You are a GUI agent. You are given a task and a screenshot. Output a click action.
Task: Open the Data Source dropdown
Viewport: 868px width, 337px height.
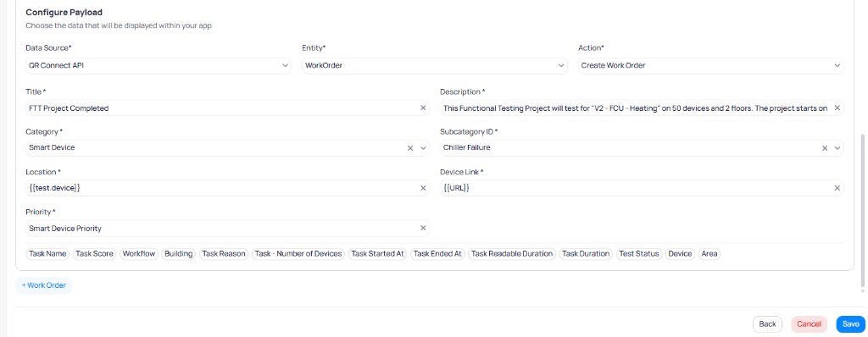pos(159,65)
